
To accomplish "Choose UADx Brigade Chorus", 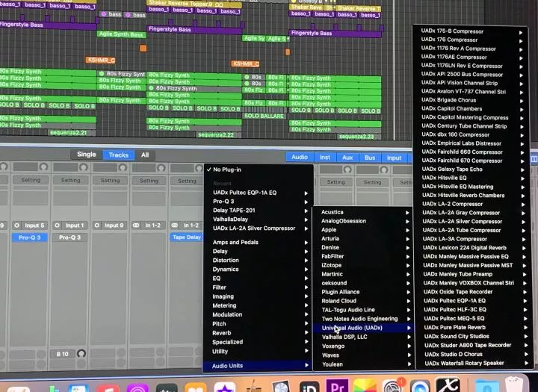I will click(449, 100).
